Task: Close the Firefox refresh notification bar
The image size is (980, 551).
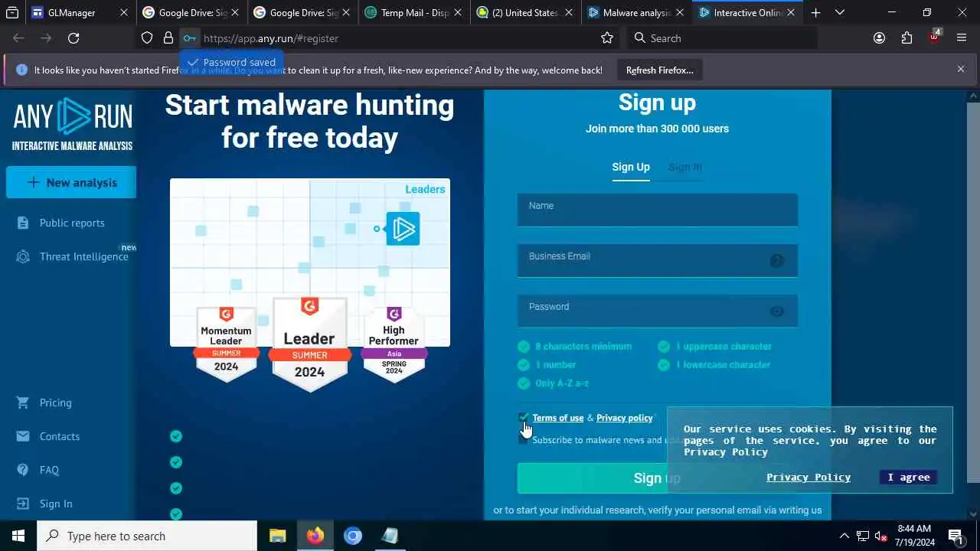Action: [961, 69]
